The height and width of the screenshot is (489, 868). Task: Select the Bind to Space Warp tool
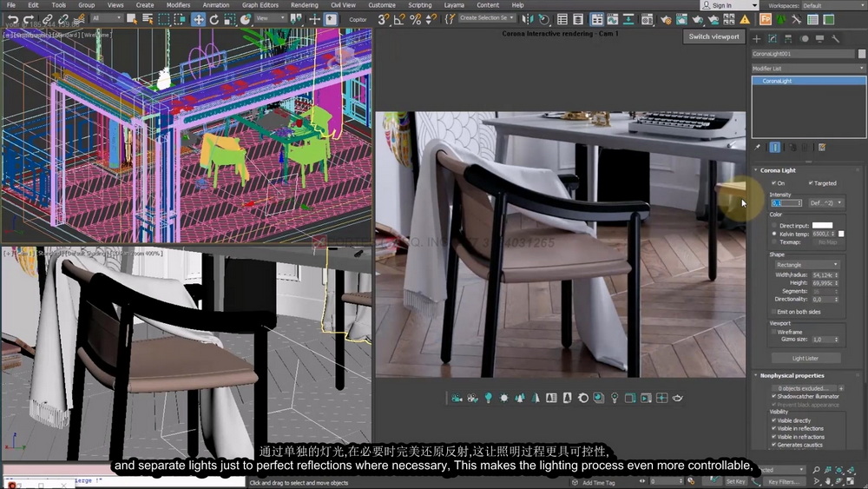coord(79,19)
